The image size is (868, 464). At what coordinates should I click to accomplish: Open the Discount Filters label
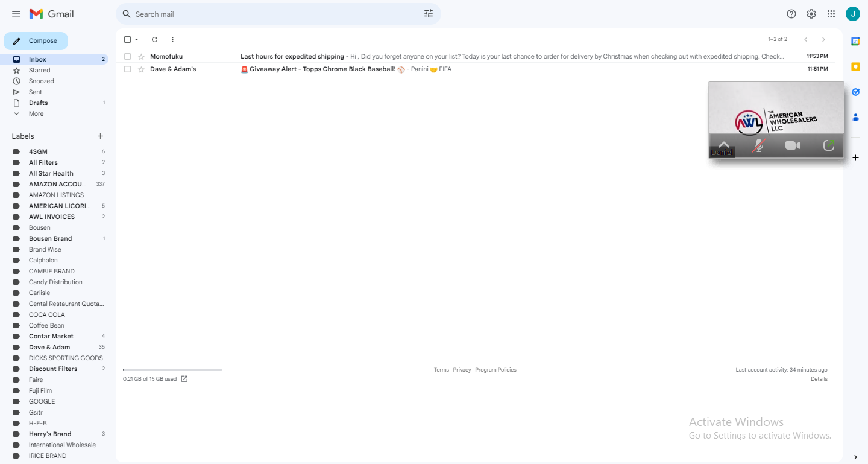coord(54,369)
